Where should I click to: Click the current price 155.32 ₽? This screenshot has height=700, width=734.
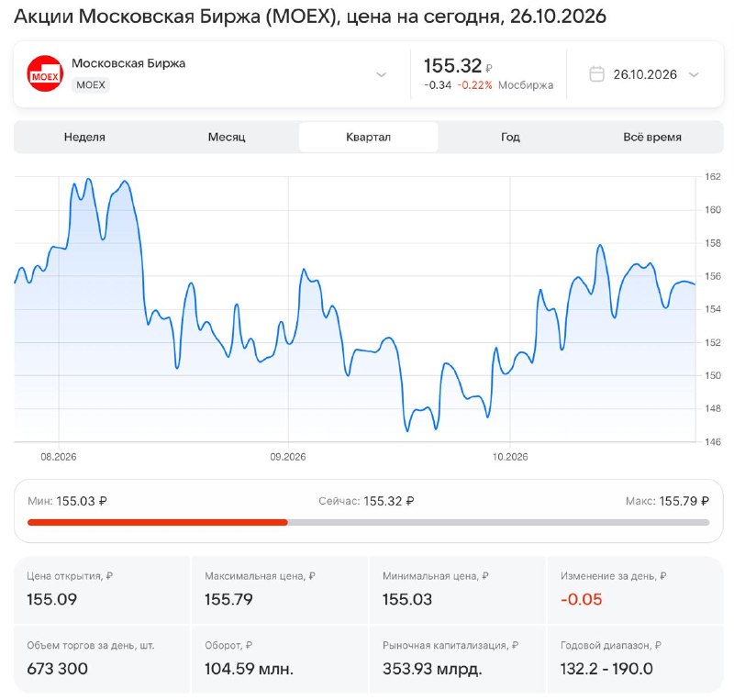[458, 66]
